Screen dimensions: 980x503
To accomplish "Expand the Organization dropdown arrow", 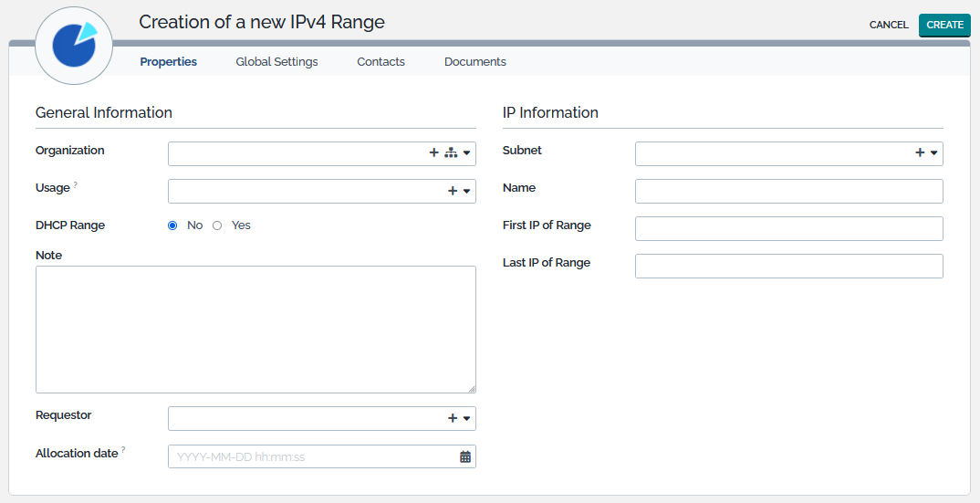I will click(467, 153).
